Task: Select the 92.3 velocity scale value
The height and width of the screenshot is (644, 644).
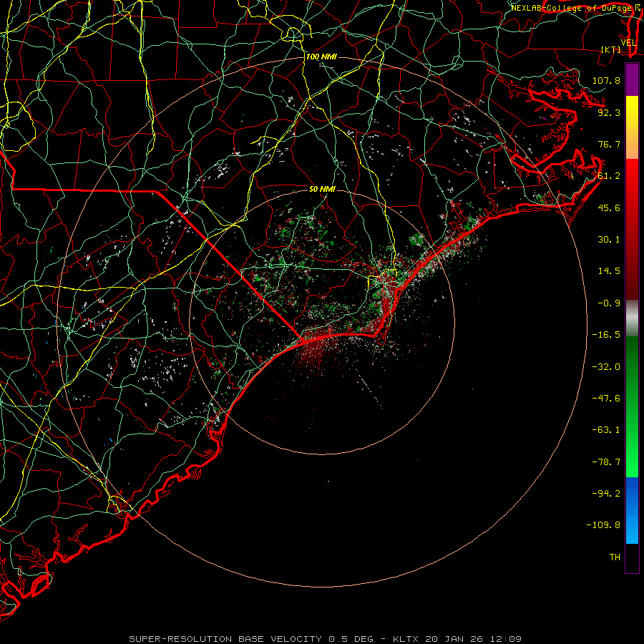Action: pos(609,112)
